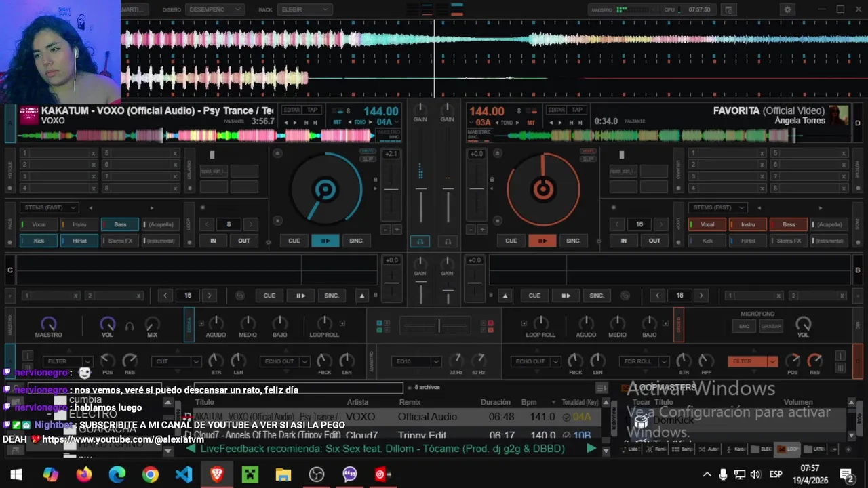868x488 pixels.
Task: Double the right deck loop length
Action: pyautogui.click(x=660, y=224)
